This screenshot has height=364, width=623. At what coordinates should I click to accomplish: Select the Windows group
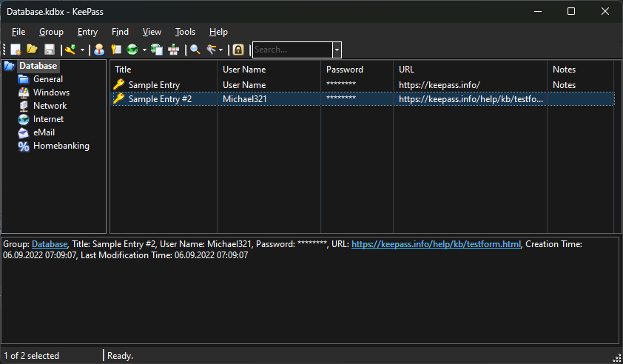pyautogui.click(x=51, y=92)
